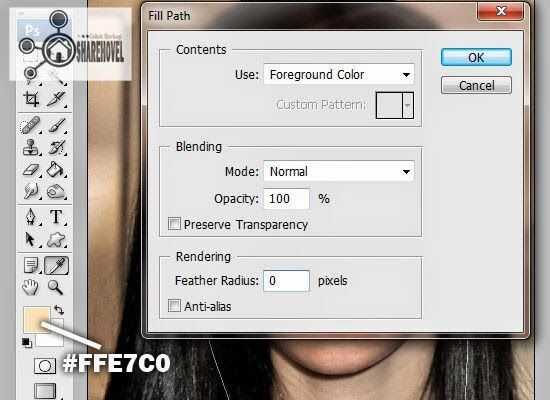The width and height of the screenshot is (550, 400).
Task: Select the Eyedropper tool
Action: 56,266
